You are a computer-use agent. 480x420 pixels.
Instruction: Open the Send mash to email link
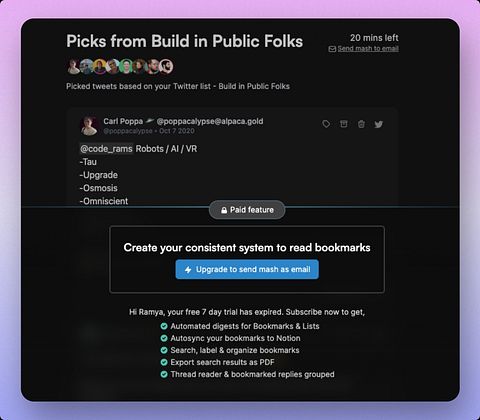(368, 49)
